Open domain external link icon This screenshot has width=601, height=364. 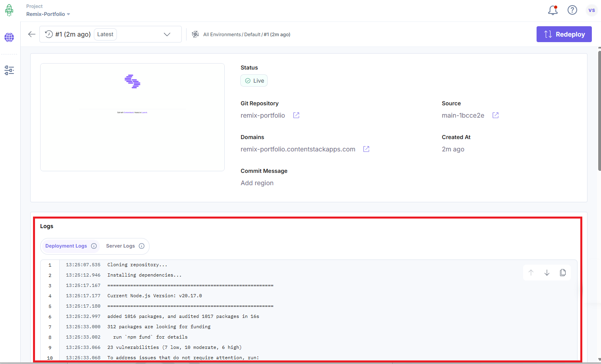point(366,149)
